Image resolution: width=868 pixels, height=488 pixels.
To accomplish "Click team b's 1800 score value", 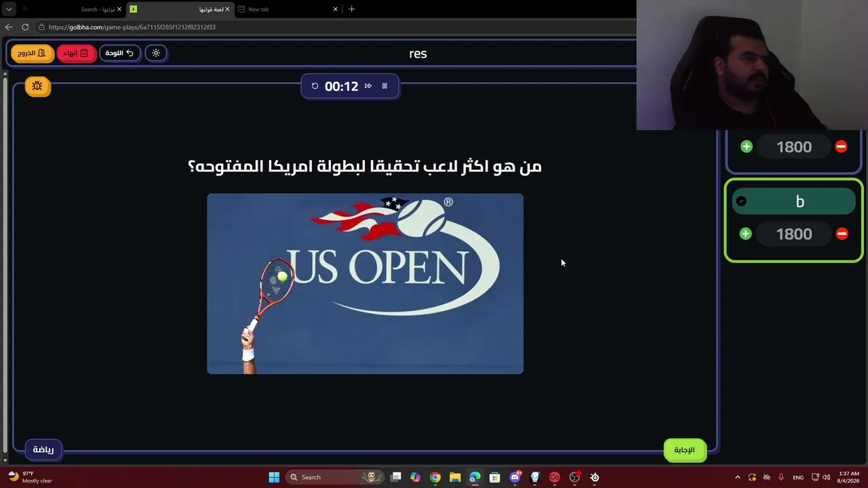I will (x=793, y=234).
